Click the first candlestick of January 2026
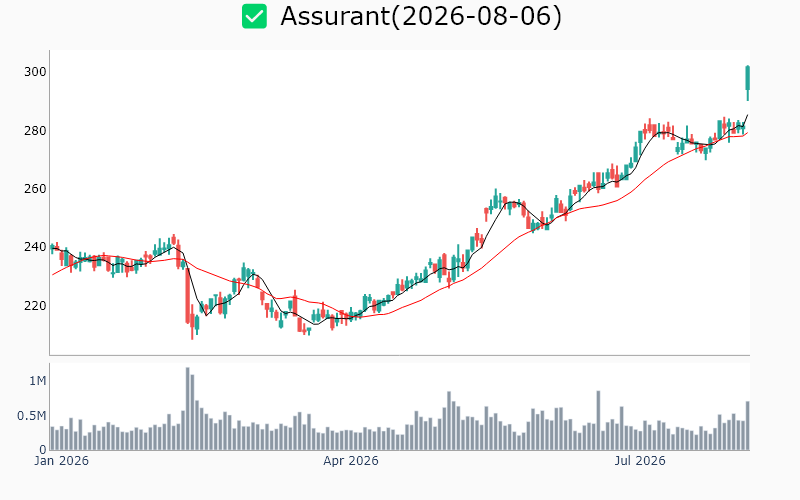This screenshot has height=500, width=800. [x=52, y=247]
